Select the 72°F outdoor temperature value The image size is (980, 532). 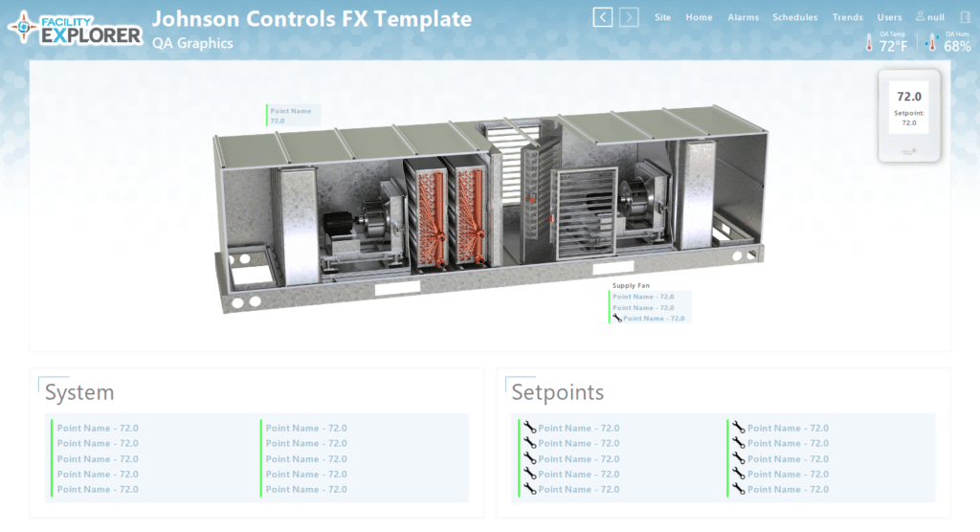(x=893, y=46)
